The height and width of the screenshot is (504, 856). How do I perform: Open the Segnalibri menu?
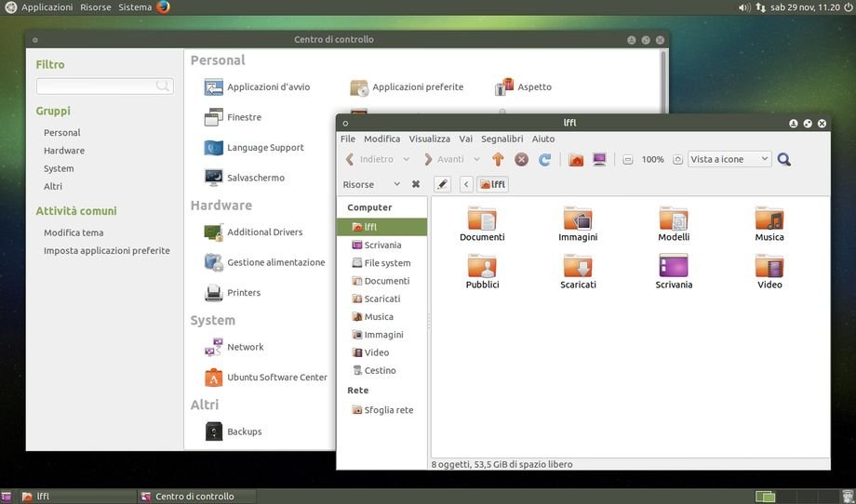pos(502,139)
